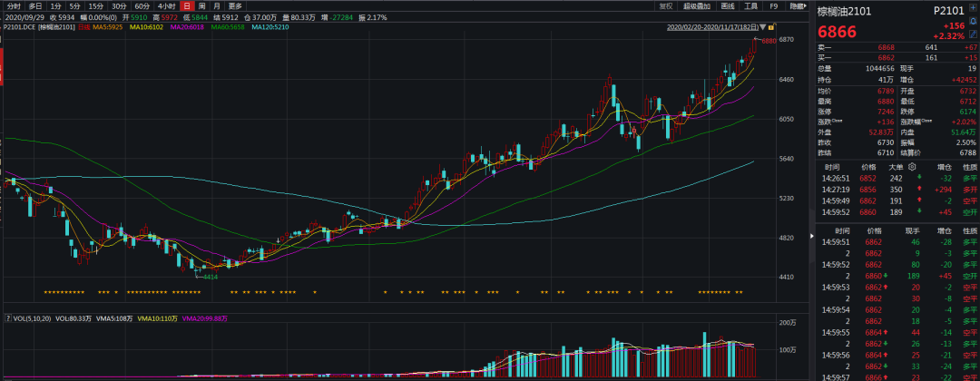This screenshot has width=980, height=381.
Task: Click the MA10:6102 indicator label
Action: [x=147, y=27]
